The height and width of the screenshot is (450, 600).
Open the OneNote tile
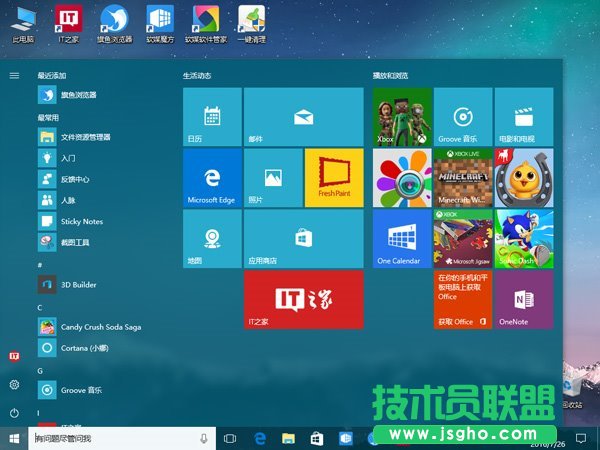point(524,299)
